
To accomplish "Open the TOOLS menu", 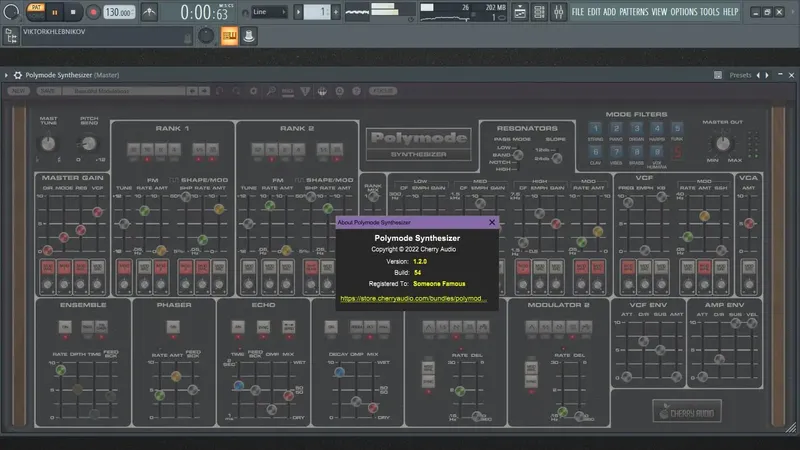I will pos(710,12).
